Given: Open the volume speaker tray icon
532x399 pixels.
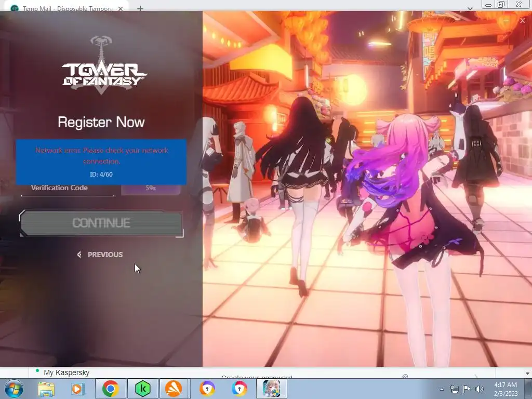Looking at the screenshot, I should pos(479,389).
